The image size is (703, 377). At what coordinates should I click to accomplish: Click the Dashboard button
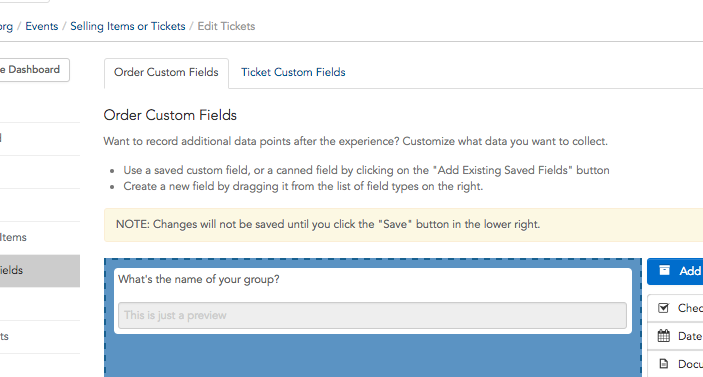[x=35, y=70]
